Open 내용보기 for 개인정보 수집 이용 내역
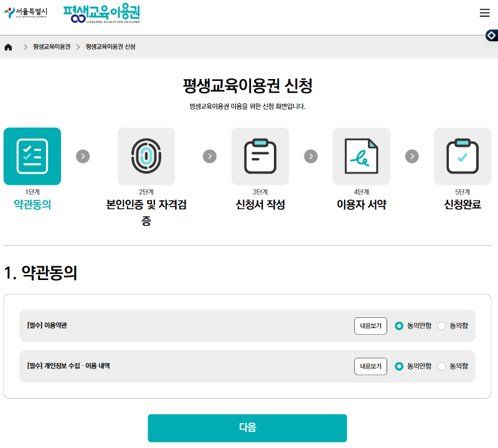498x448 pixels. coord(370,366)
